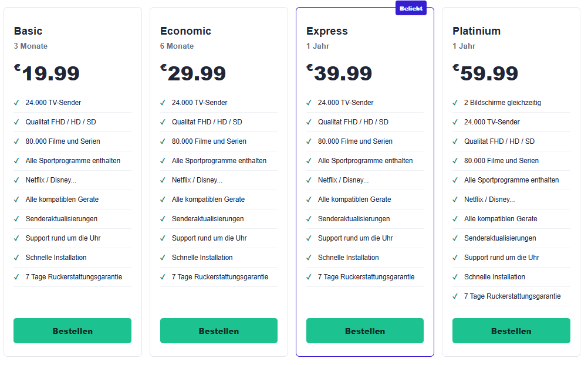588x365 pixels.
Task: Order the Basic 3 Monate plan
Action: pyautogui.click(x=72, y=331)
